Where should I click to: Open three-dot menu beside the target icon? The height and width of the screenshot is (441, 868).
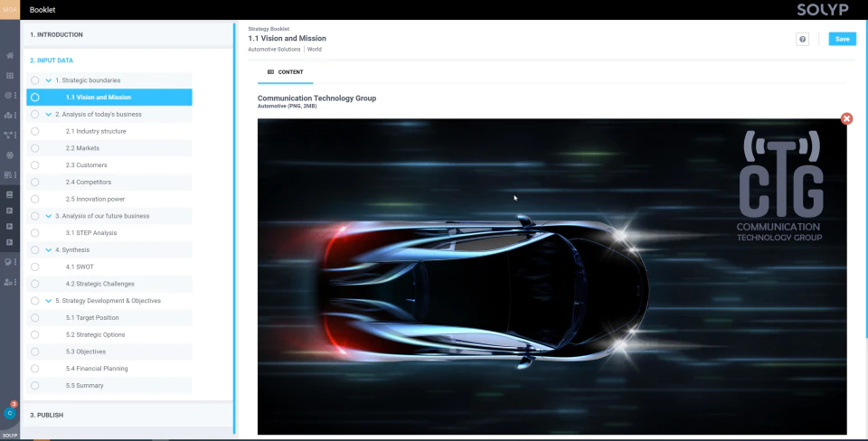(15, 95)
